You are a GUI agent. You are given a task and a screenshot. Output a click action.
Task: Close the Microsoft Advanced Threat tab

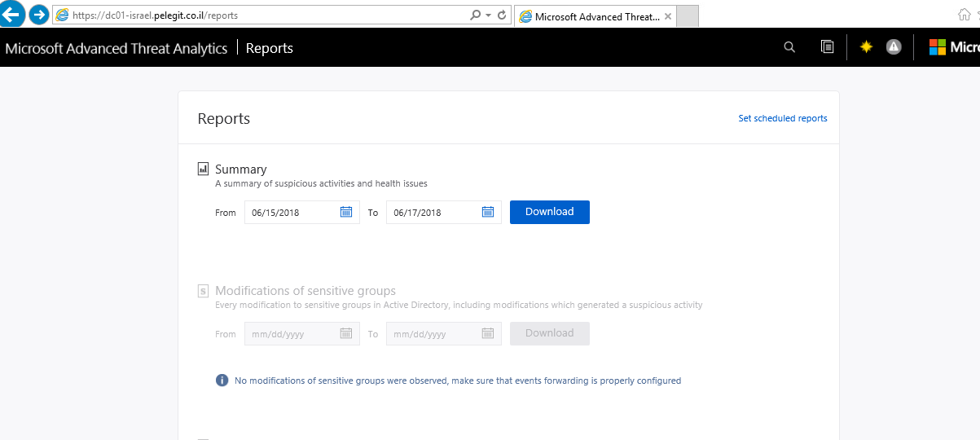668,16
